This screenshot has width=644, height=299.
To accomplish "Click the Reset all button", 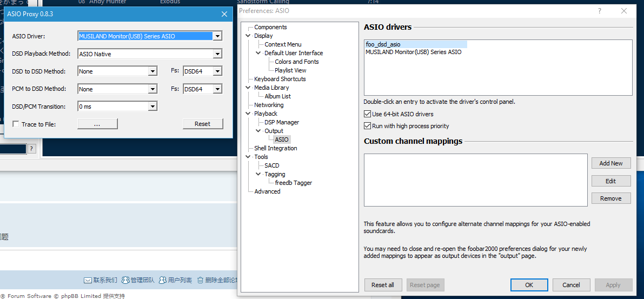I will tap(383, 285).
